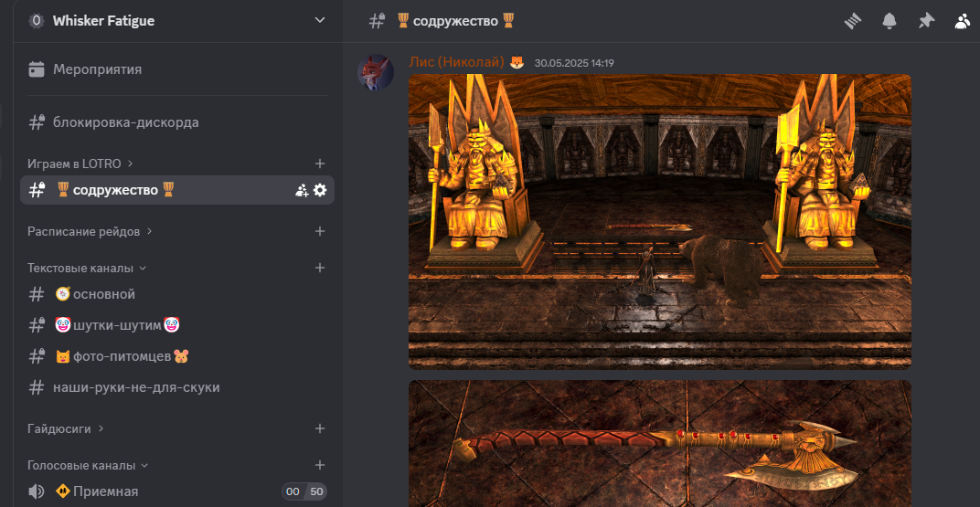Open the Threads icon in channel header
Image resolution: width=980 pixels, height=507 pixels.
[853, 21]
